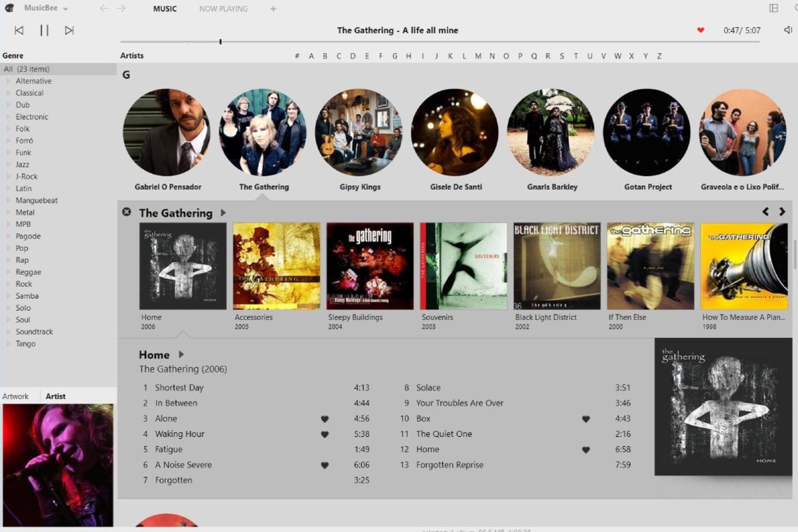
Task: Select Gipsy Kings artist photo
Action: (x=359, y=132)
